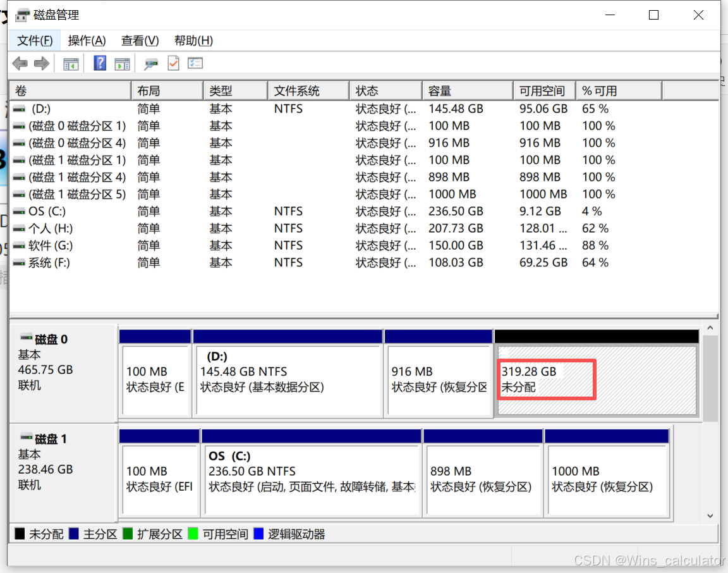
Task: Select the 1000 MB recovery partition block
Action: tap(607, 473)
